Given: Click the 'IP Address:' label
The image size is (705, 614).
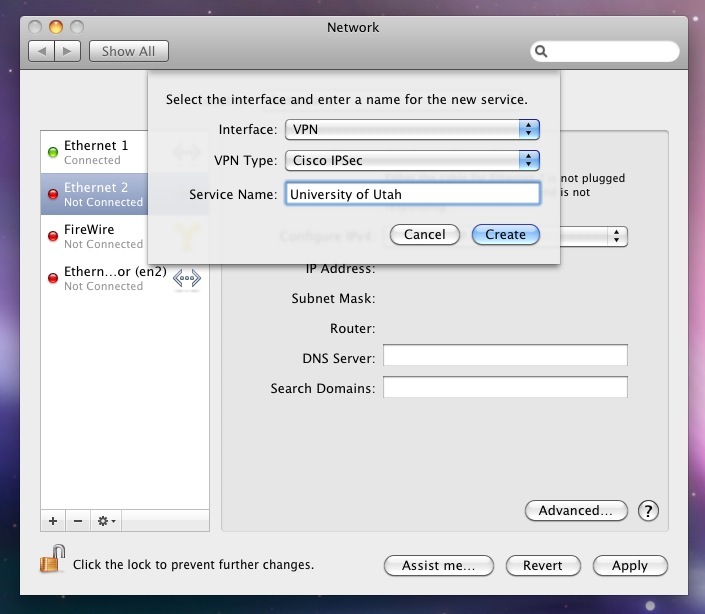Looking at the screenshot, I should pos(340,269).
